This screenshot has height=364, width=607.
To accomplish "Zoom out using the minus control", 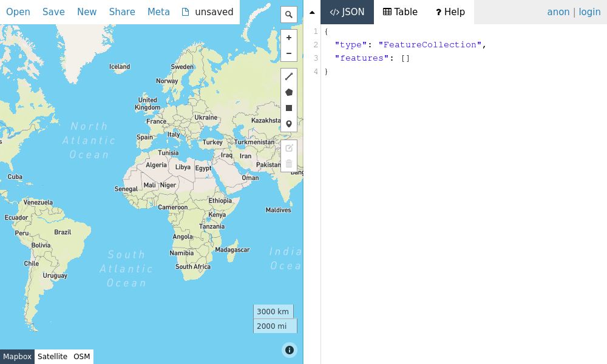I will (289, 53).
